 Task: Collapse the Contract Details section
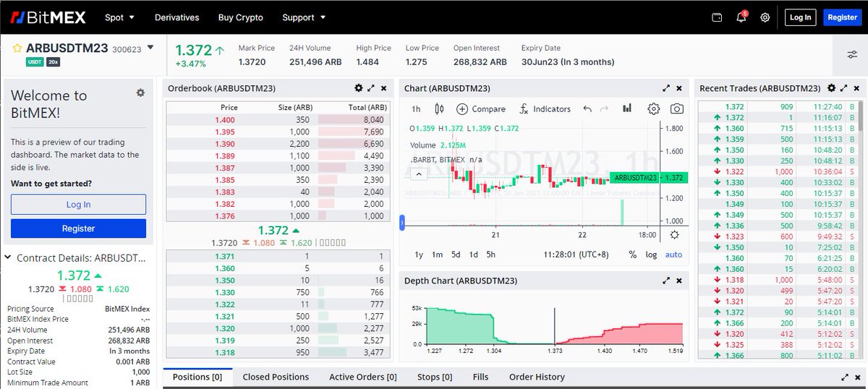[8, 257]
